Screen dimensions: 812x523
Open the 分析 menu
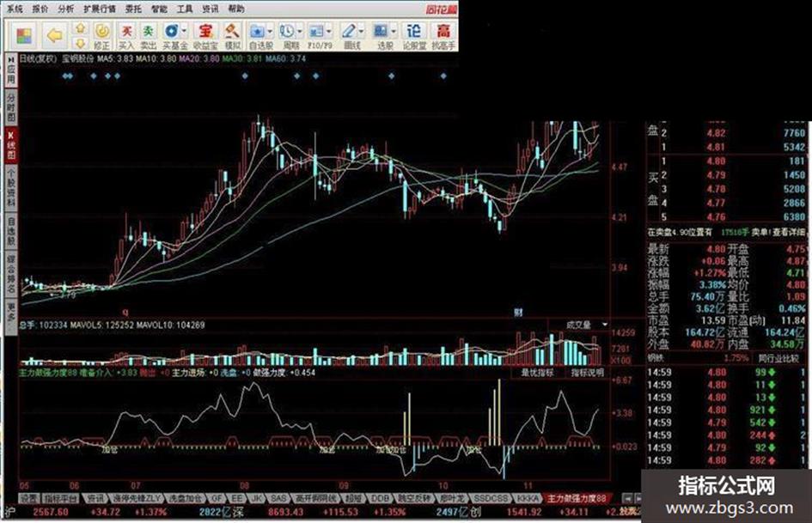pos(65,9)
